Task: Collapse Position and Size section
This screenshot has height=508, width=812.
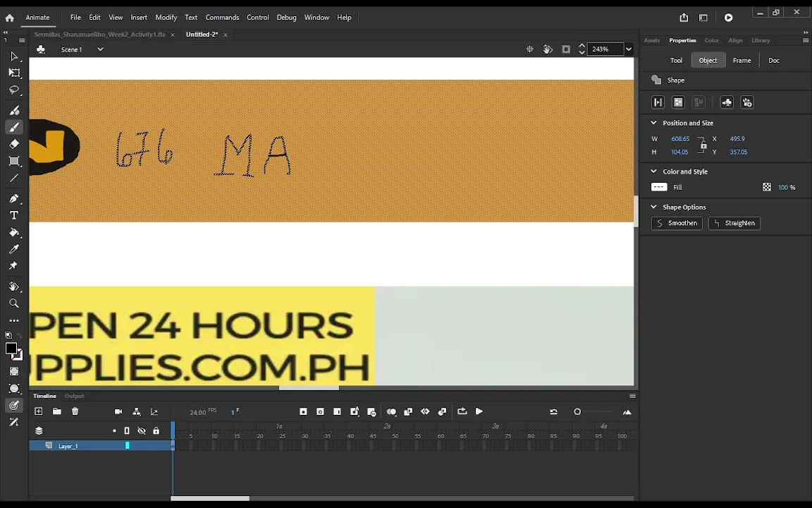Action: tap(653, 123)
